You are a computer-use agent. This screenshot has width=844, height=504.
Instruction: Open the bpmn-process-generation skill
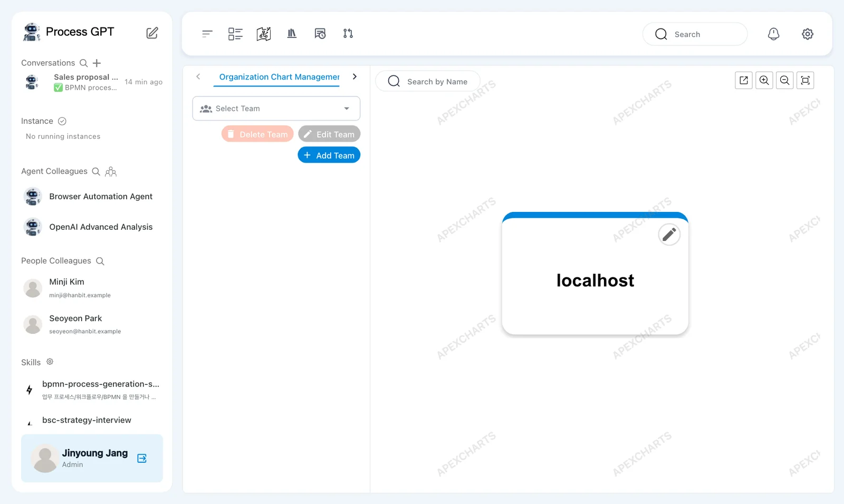pyautogui.click(x=92, y=390)
